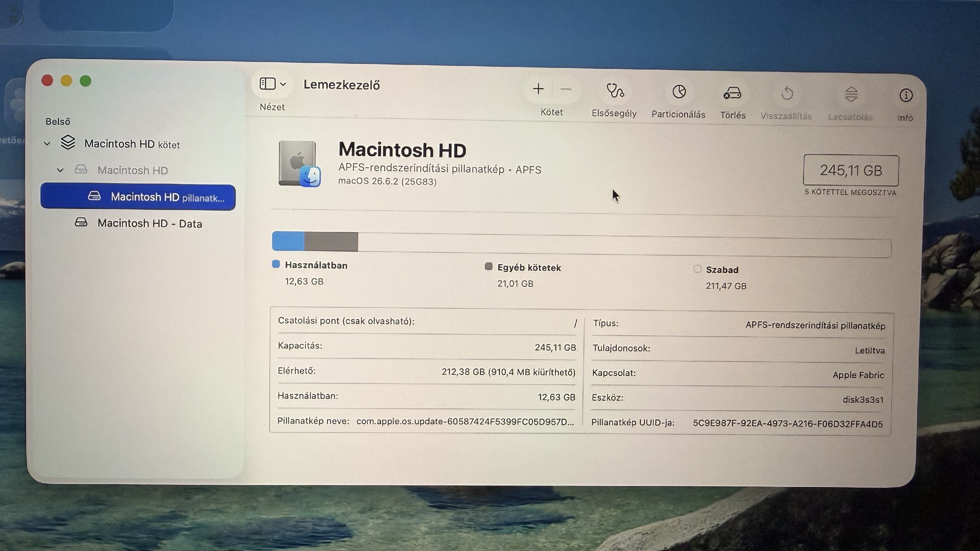The height and width of the screenshot is (551, 980).
Task: Click the Eszköz disk3s3s1 value
Action: click(x=863, y=400)
